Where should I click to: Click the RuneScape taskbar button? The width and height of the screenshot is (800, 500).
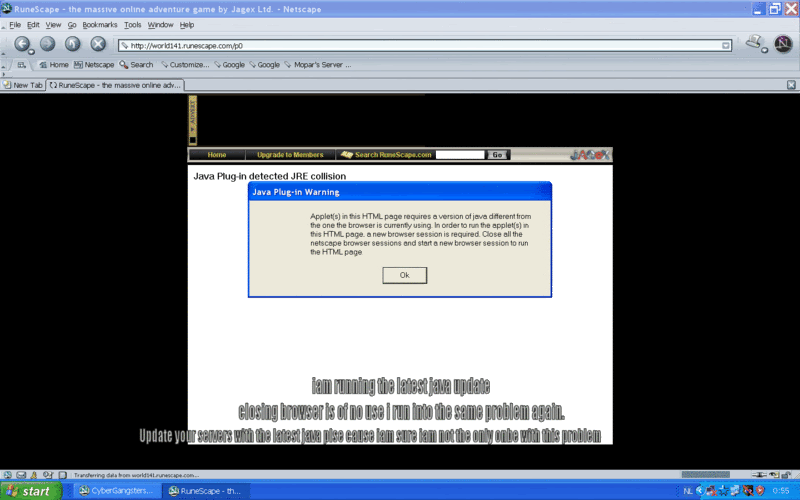[207, 491]
